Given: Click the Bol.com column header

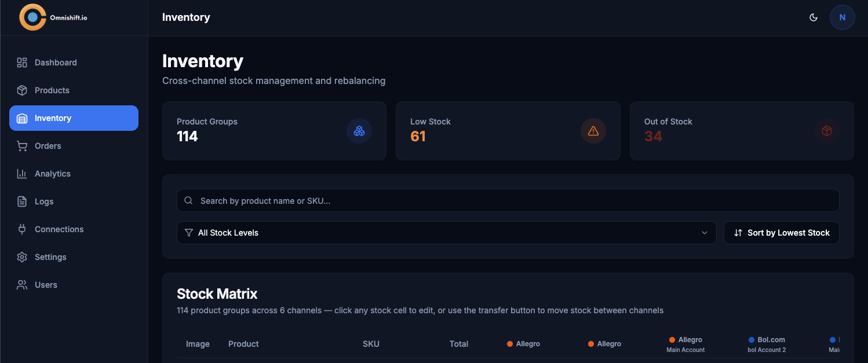Looking at the screenshot, I should pos(767,344).
